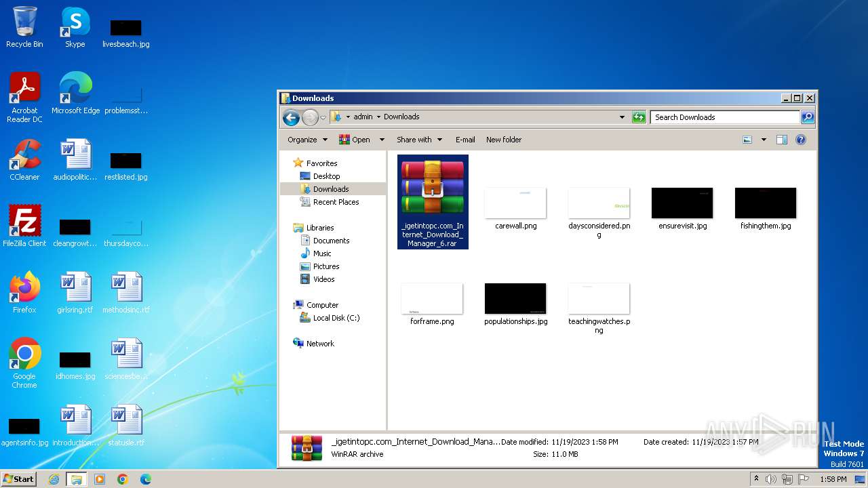Image resolution: width=868 pixels, height=488 pixels.
Task: Expand the address bar history dropdown
Action: point(622,117)
